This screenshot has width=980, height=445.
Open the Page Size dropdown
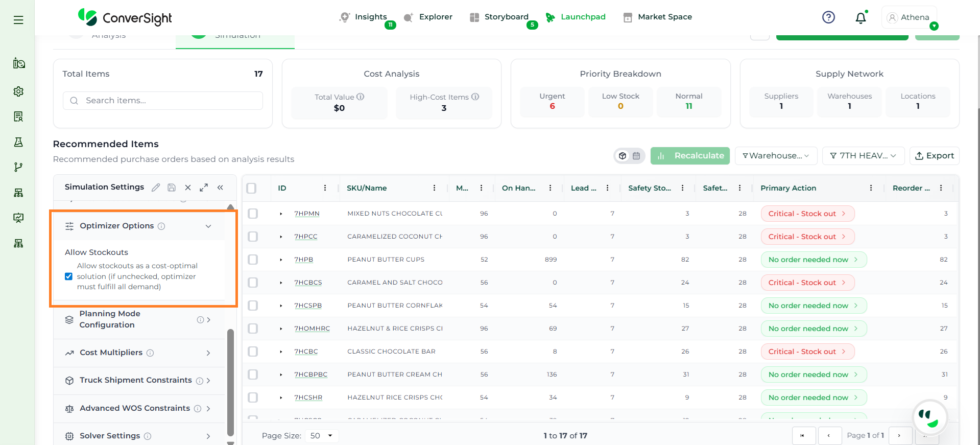tap(322, 436)
